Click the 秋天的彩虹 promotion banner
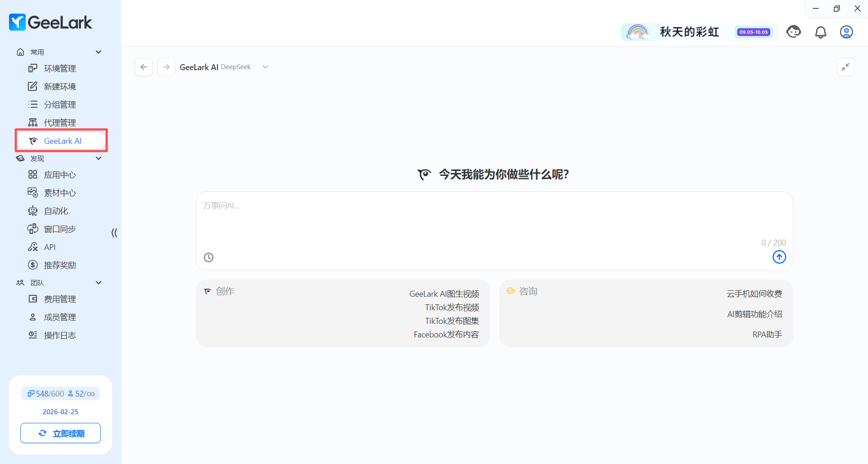The height and width of the screenshot is (464, 868). pos(699,32)
